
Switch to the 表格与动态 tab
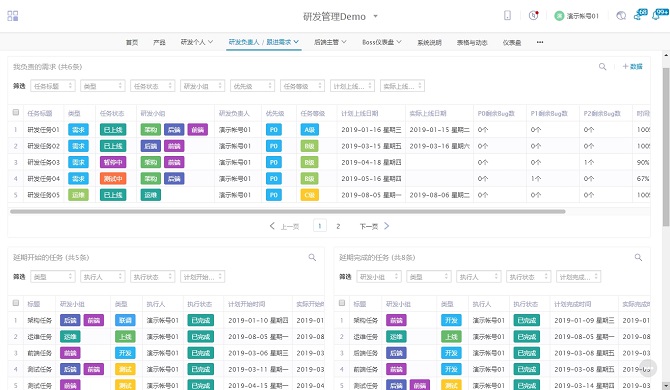472,42
